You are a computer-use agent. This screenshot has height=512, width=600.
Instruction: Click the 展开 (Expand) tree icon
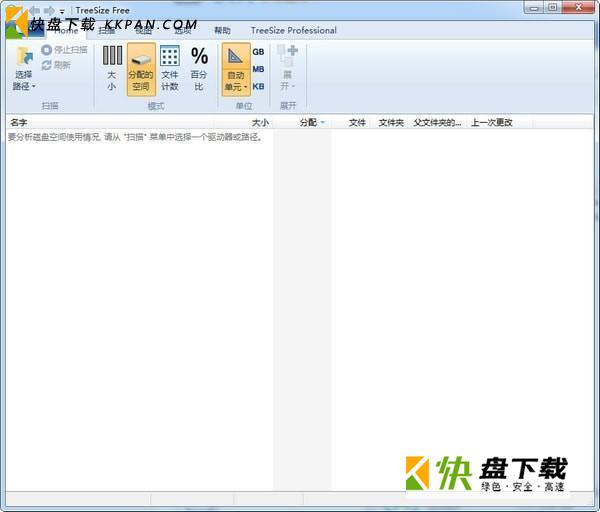click(287, 55)
